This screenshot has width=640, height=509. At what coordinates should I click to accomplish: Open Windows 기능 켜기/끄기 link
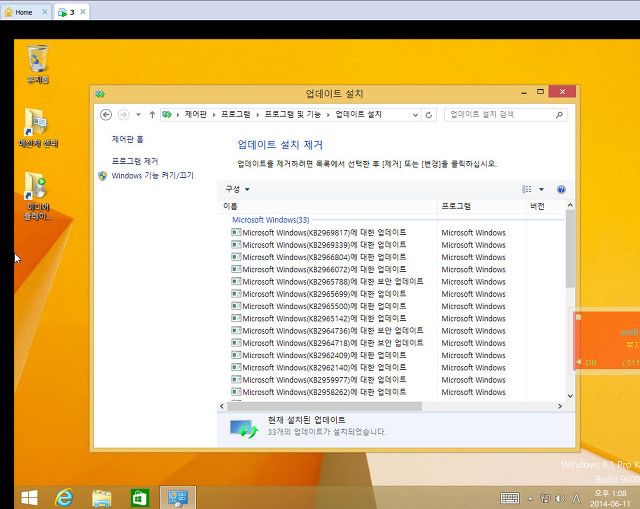coord(152,176)
